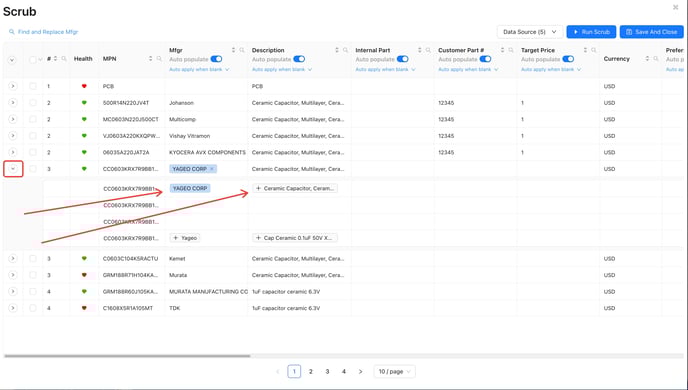Search the Description column

pos(346,50)
